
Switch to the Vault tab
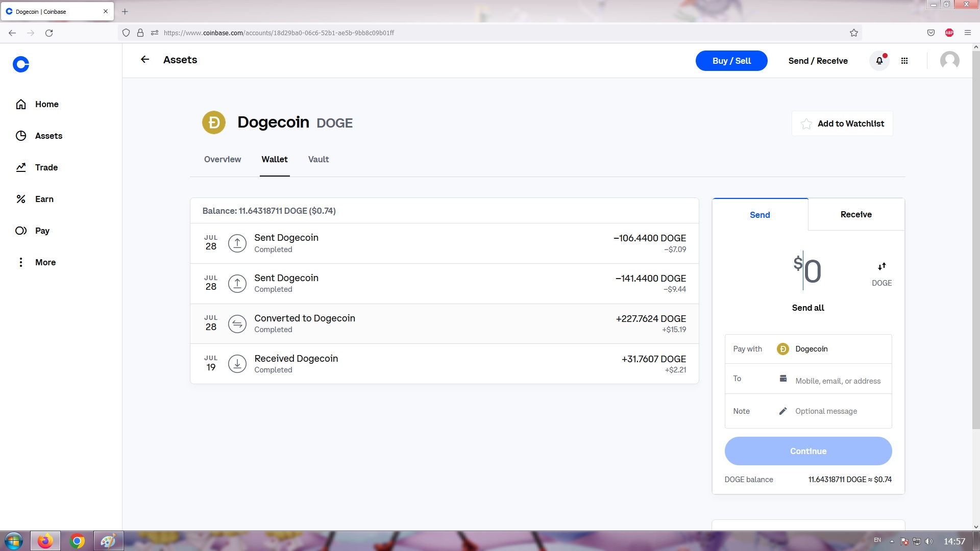click(x=318, y=159)
